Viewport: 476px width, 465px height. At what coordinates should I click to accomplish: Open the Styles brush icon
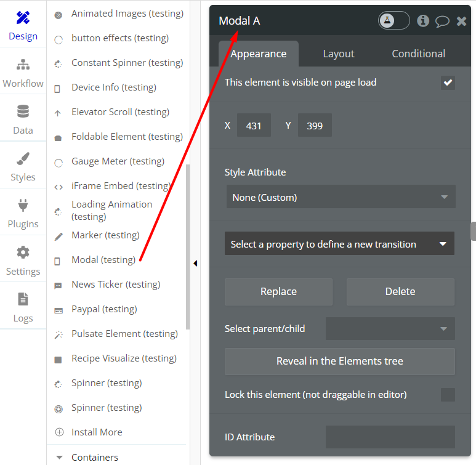pos(23,158)
